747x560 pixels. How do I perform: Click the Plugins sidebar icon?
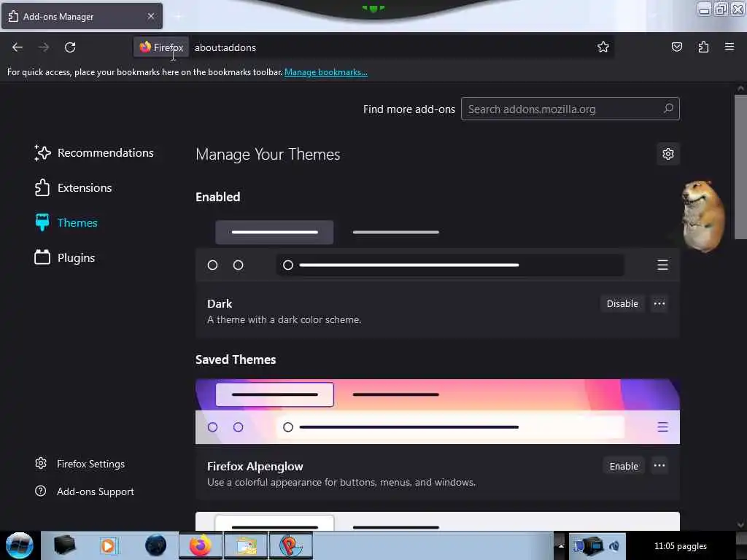(x=42, y=257)
